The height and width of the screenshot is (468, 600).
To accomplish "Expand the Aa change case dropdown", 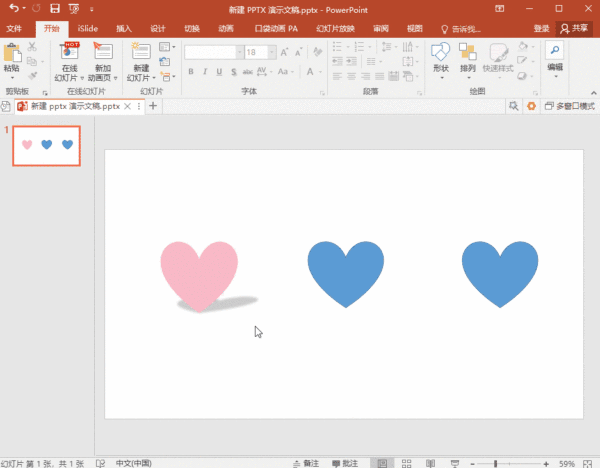I will tap(292, 72).
